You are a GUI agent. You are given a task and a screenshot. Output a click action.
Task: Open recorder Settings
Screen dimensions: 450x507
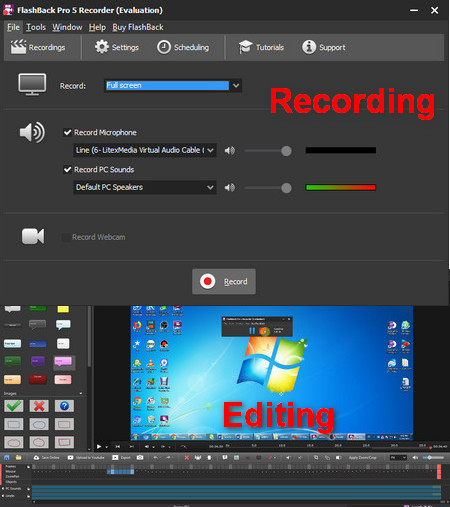116,47
